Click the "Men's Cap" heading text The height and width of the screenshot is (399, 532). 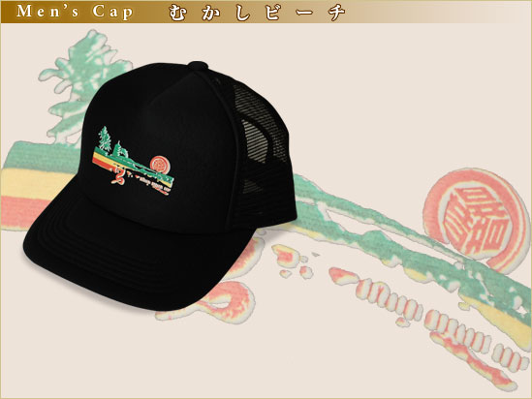click(x=75, y=12)
